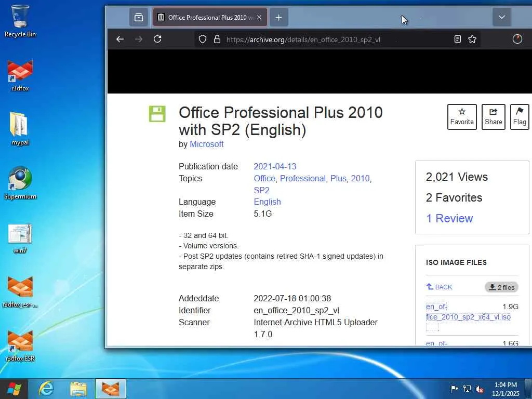532x399 pixels.
Task: Open the Action Center flag tray icon
Action: (x=454, y=389)
